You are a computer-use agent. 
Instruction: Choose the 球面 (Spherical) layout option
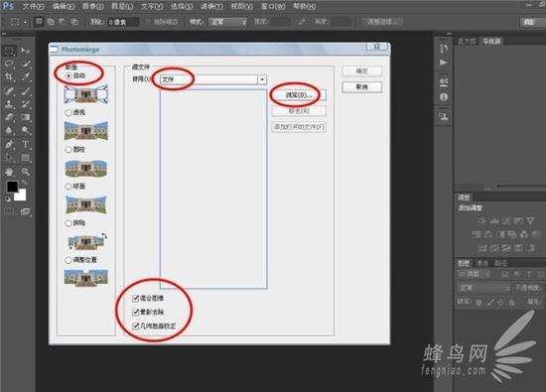pyautogui.click(x=68, y=187)
